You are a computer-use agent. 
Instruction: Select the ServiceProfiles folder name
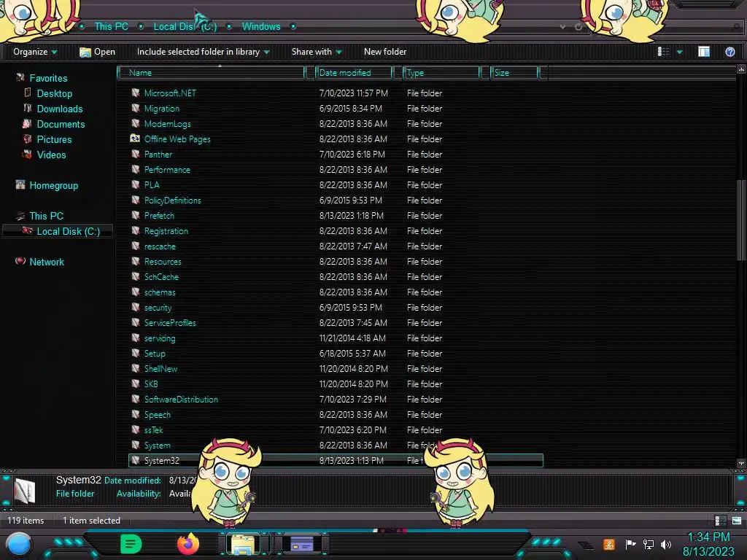tap(170, 323)
